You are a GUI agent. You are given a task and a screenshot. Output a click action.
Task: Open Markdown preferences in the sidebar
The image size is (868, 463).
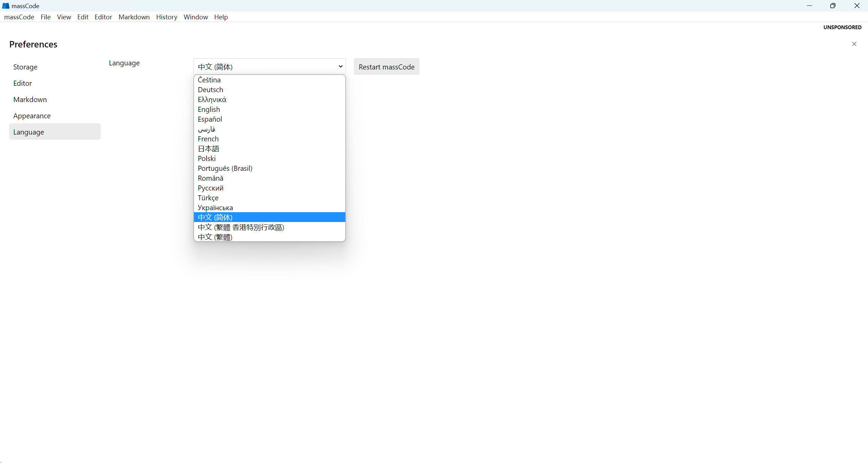tap(30, 100)
